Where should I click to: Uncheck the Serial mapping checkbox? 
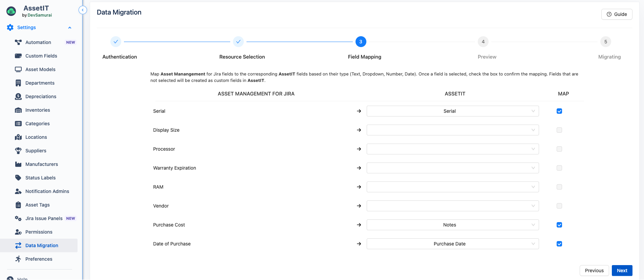[559, 111]
